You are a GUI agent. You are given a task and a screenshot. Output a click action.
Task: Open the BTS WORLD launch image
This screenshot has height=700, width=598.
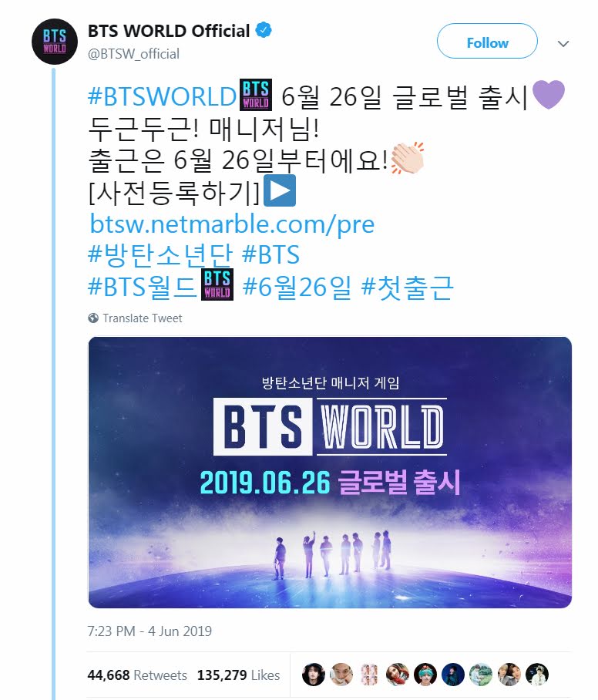click(330, 473)
